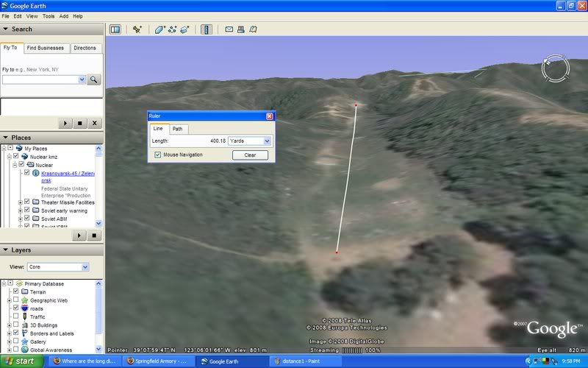Click the Print toolbar icon

(241, 29)
